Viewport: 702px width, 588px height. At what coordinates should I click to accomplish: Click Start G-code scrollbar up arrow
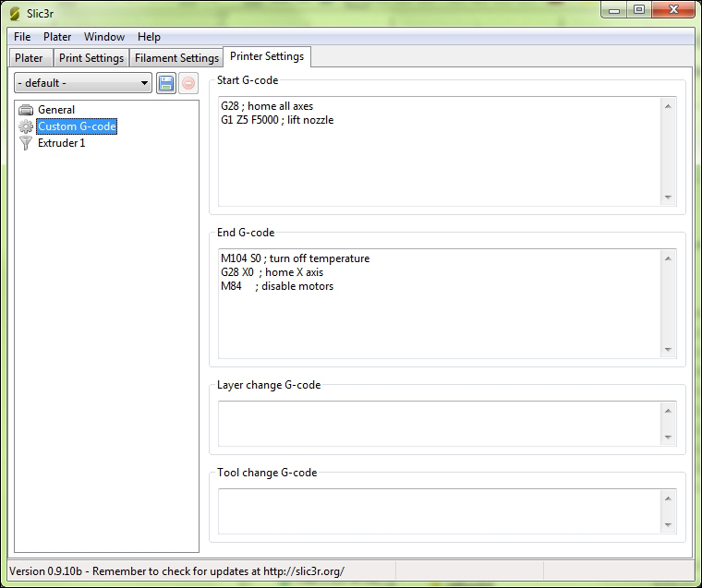pyautogui.click(x=668, y=106)
